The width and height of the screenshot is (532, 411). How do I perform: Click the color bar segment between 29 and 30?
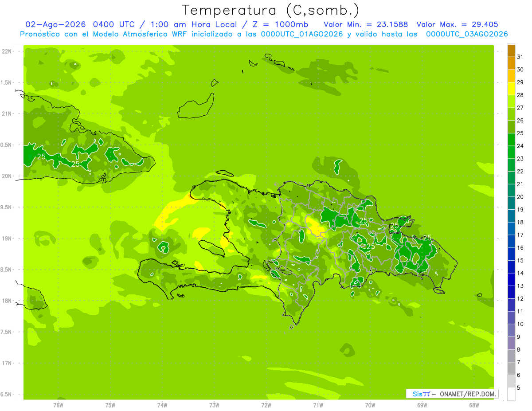tap(511, 76)
